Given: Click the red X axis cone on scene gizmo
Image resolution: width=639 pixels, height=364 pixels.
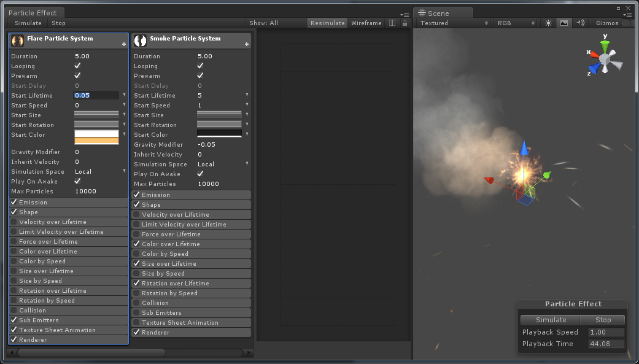Looking at the screenshot, I should (x=595, y=54).
